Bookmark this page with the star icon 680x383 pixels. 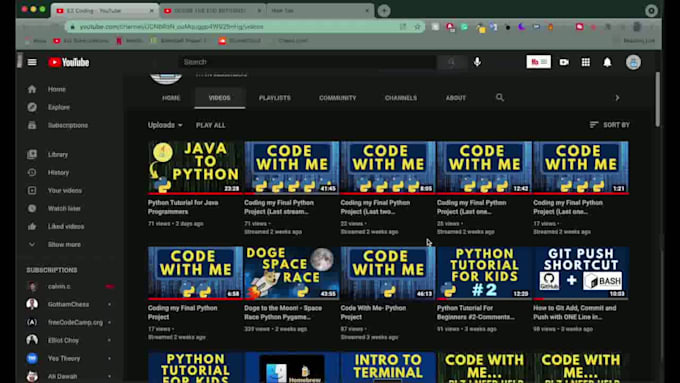(417, 27)
